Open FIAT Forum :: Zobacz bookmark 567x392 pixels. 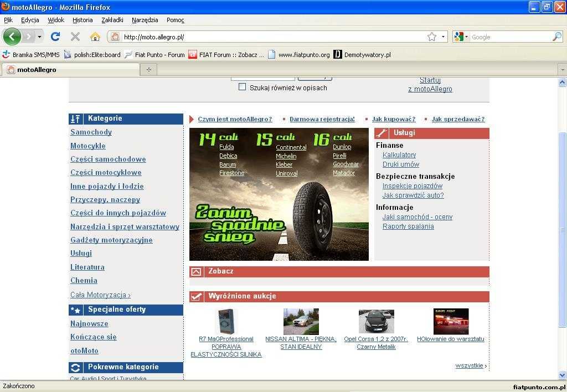226,55
